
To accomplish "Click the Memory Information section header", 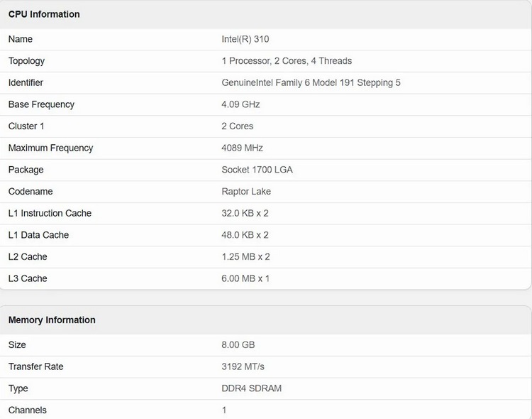I will [52, 320].
